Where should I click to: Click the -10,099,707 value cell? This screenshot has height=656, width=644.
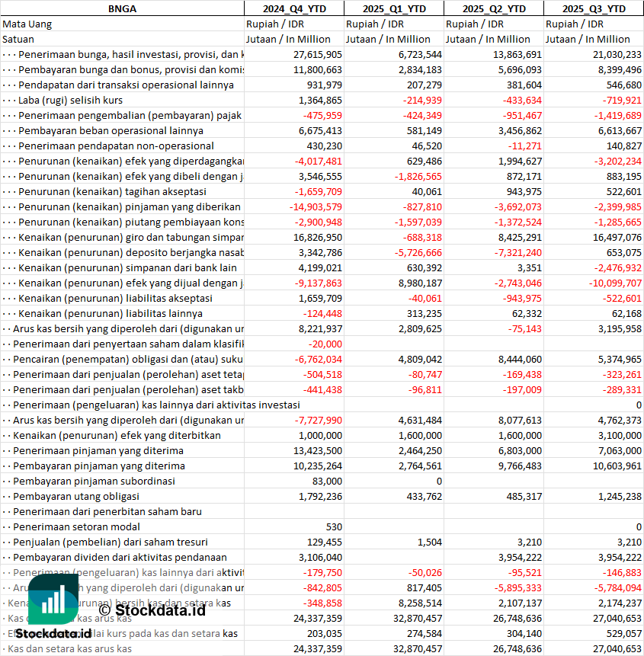(x=594, y=283)
